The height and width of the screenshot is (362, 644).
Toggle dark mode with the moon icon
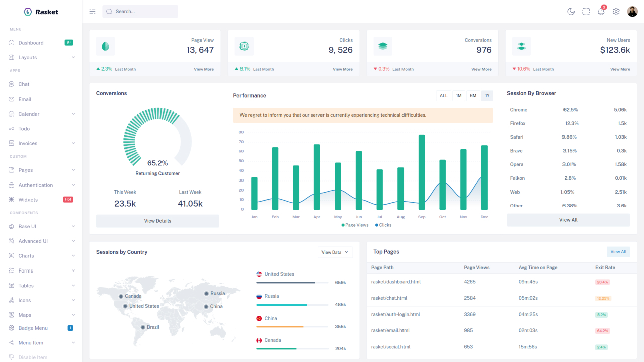point(571,12)
